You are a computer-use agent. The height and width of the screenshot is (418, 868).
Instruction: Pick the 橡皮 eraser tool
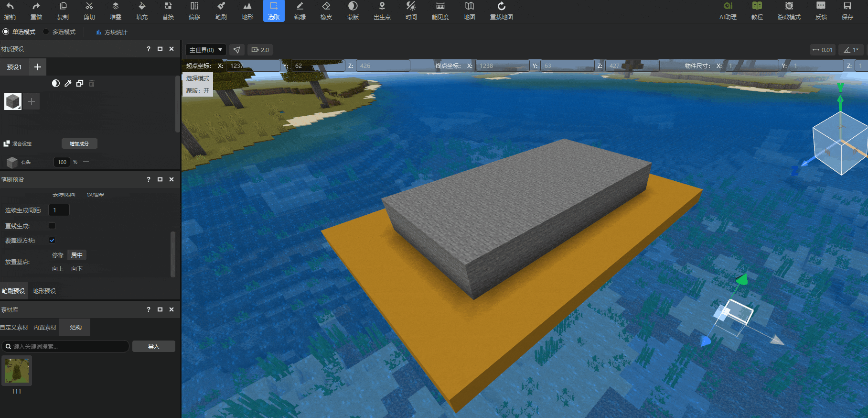(x=326, y=11)
